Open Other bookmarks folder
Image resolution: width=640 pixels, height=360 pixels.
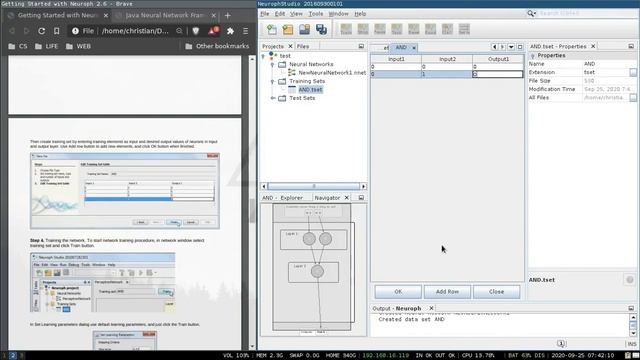point(217,47)
